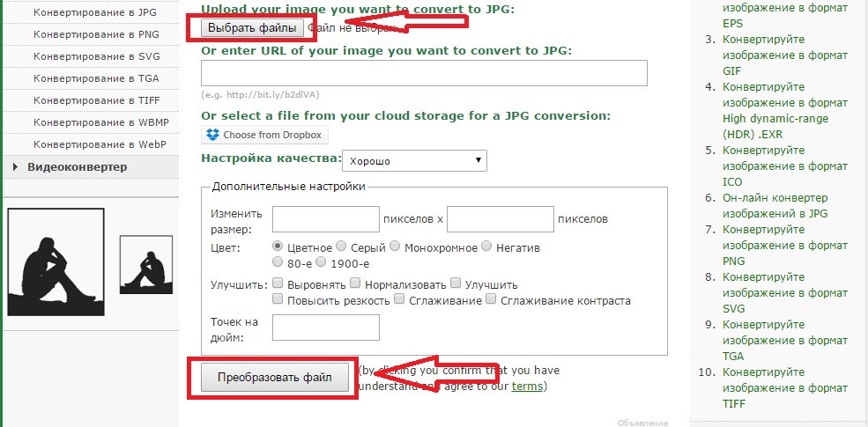Click the Преобразовать файл convert button
The height and width of the screenshot is (427, 868).
tap(276, 378)
